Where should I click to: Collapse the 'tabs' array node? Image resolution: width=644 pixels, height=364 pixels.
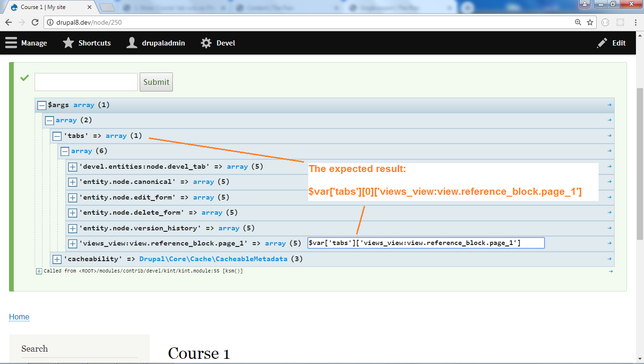pyautogui.click(x=57, y=136)
